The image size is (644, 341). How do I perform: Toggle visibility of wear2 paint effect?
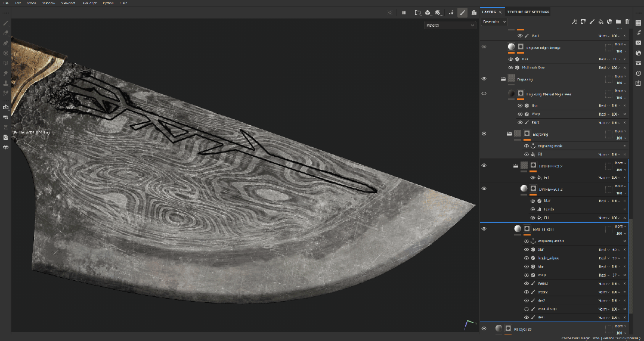(527, 292)
